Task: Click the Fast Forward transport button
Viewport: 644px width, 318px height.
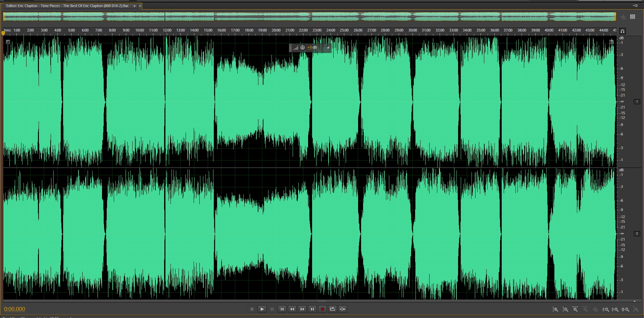Action: (x=302, y=309)
